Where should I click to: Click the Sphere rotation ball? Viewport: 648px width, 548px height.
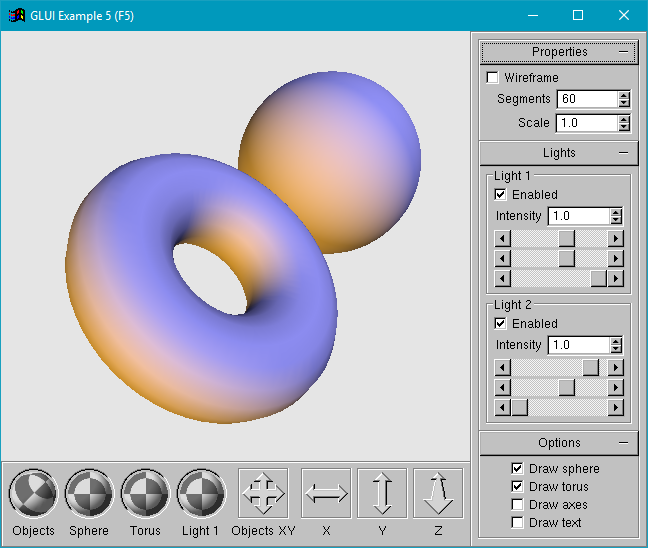[x=89, y=493]
